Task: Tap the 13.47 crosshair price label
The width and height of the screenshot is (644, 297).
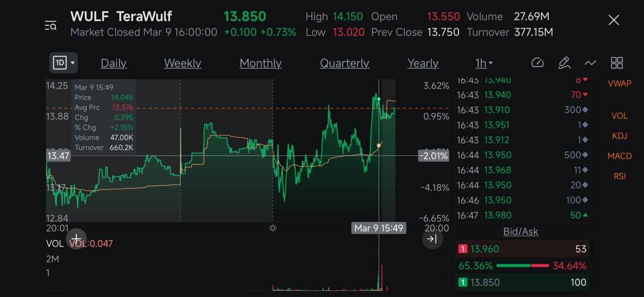Action: (x=57, y=156)
